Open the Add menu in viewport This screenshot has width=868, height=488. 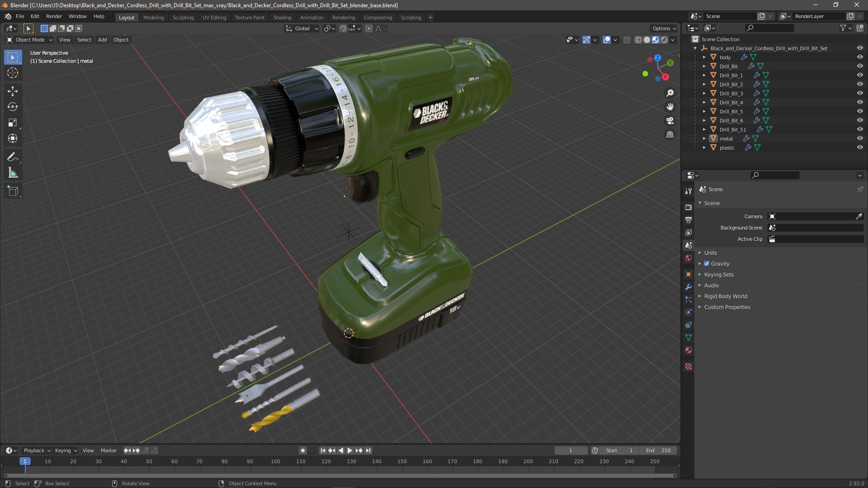point(103,40)
